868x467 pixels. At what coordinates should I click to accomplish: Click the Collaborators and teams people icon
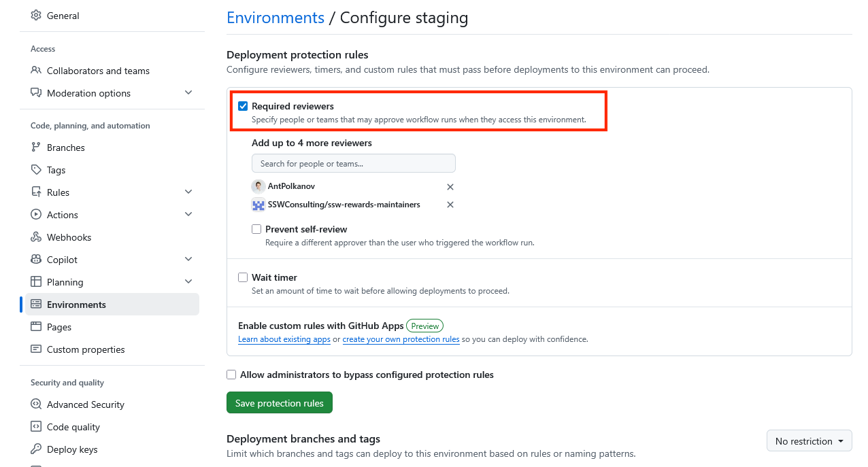coord(36,71)
